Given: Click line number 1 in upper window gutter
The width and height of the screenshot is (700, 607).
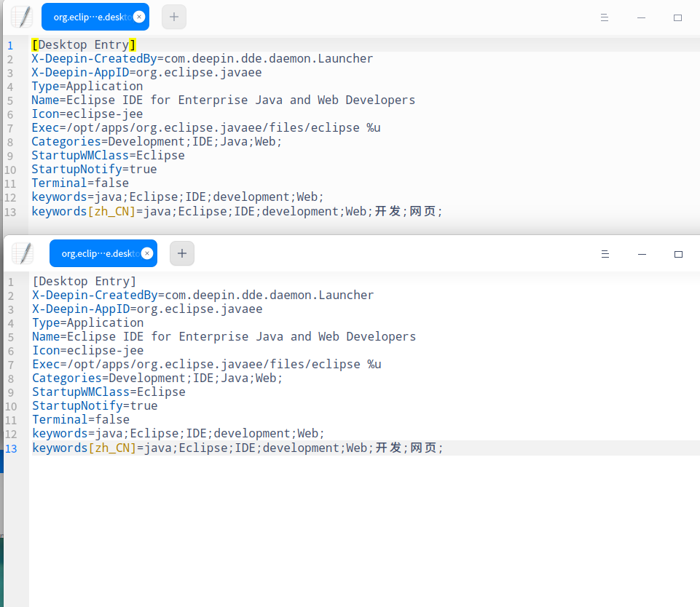Looking at the screenshot, I should pyautogui.click(x=10, y=46).
